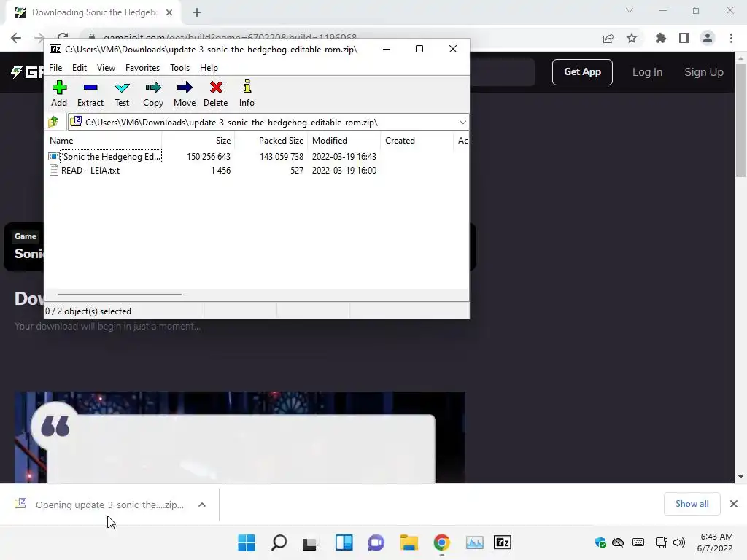Sort by the Packed Size column header
This screenshot has width=747, height=560.
[271, 141]
